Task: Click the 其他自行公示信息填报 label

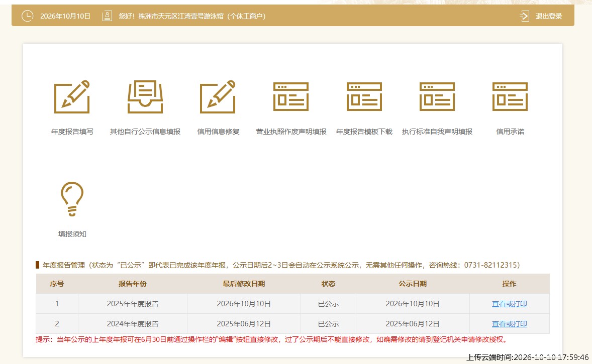Action: point(145,132)
